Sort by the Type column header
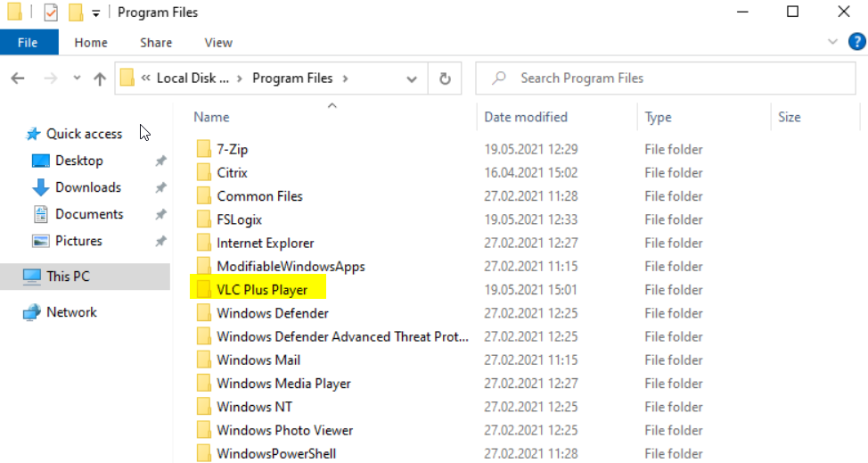Viewport: 868px width, 463px height. click(x=658, y=117)
